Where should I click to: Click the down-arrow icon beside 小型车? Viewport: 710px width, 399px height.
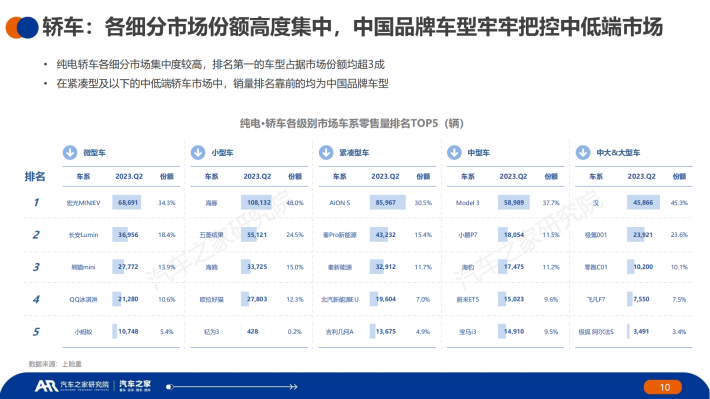[x=198, y=153]
